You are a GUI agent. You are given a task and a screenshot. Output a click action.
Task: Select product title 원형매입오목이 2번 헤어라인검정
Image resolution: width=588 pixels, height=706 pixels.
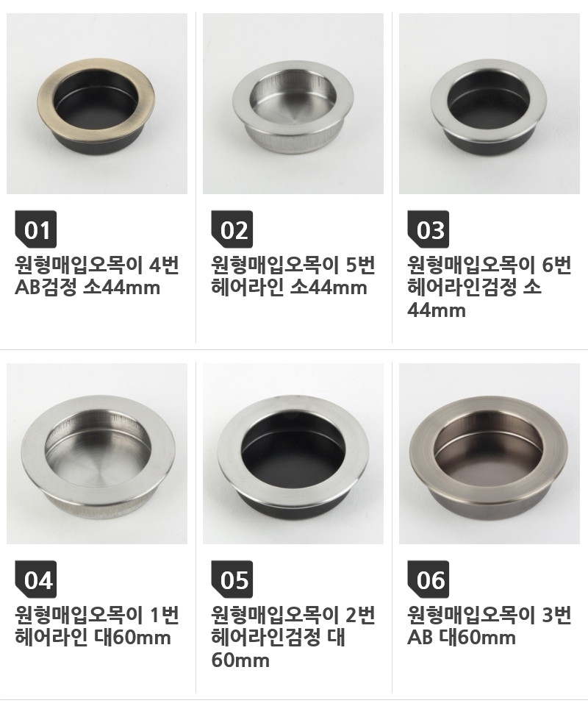coord(293,637)
